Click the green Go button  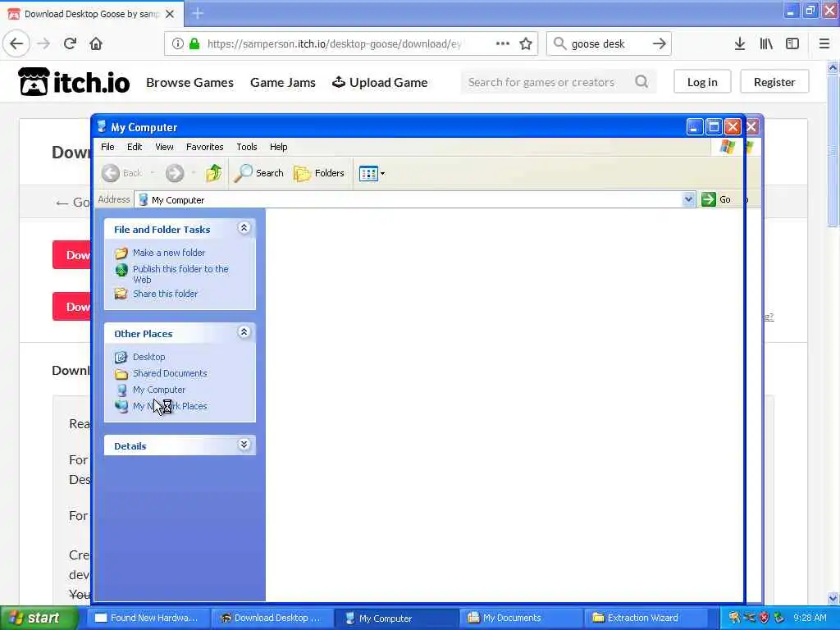coord(716,199)
